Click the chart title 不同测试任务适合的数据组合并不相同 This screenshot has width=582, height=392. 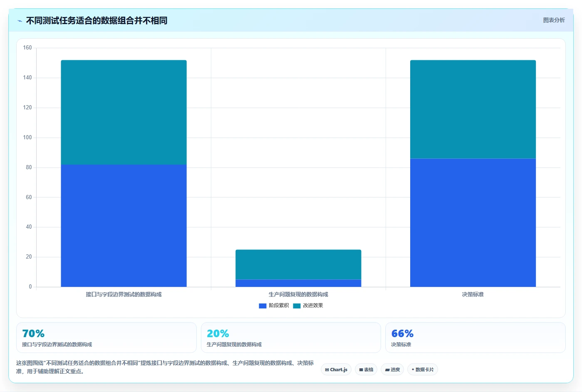tap(97, 20)
